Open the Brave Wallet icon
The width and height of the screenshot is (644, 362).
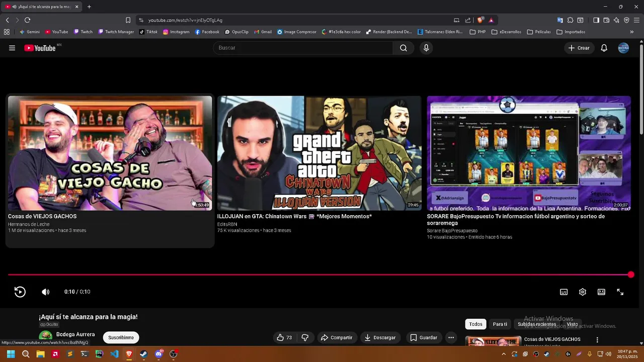(606, 20)
